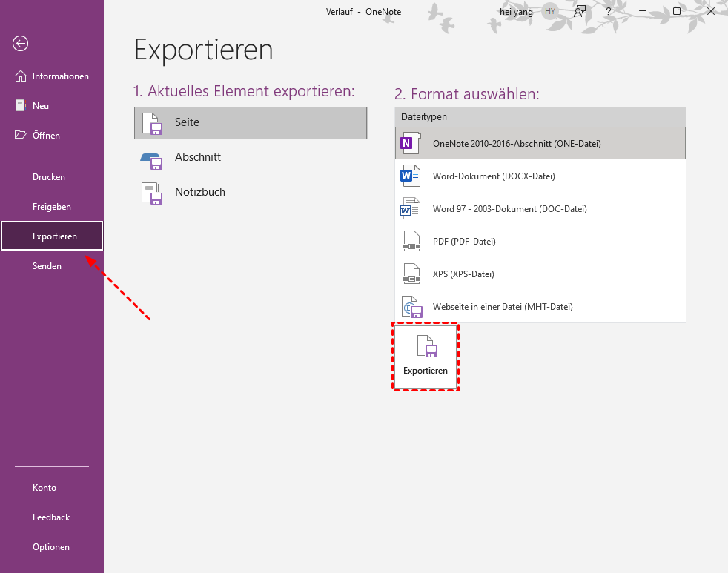Click the Word 97-2003 DOC icon
Image resolution: width=728 pixels, height=573 pixels.
pyautogui.click(x=411, y=208)
